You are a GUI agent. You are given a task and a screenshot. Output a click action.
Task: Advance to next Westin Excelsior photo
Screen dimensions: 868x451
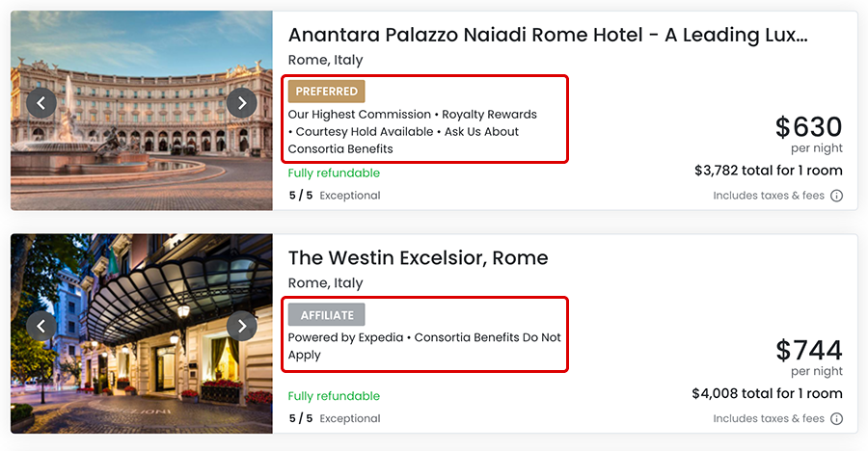pos(241,325)
